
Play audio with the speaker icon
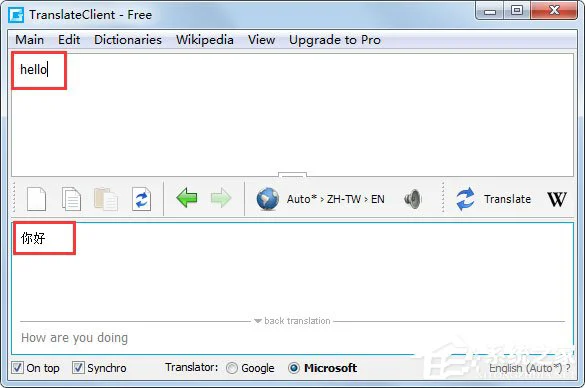tap(413, 199)
